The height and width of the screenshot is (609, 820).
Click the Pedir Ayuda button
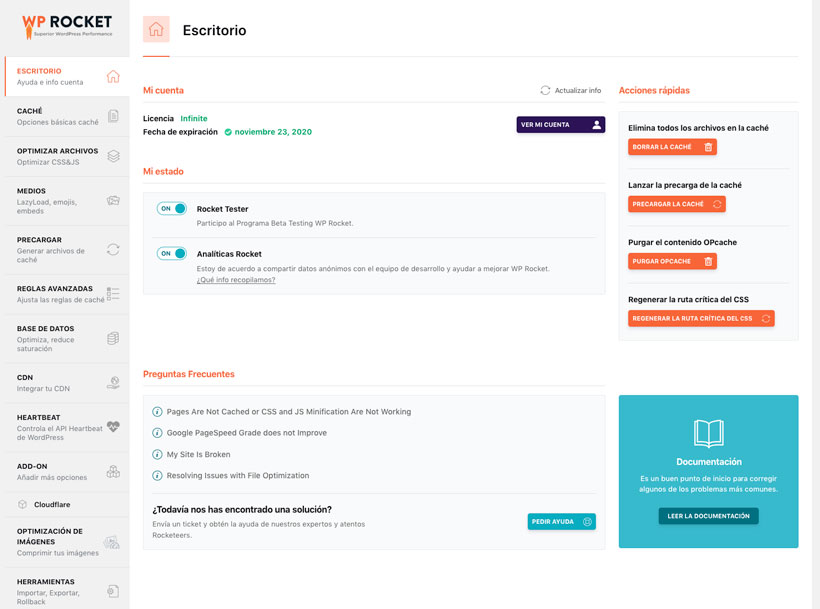(x=561, y=521)
